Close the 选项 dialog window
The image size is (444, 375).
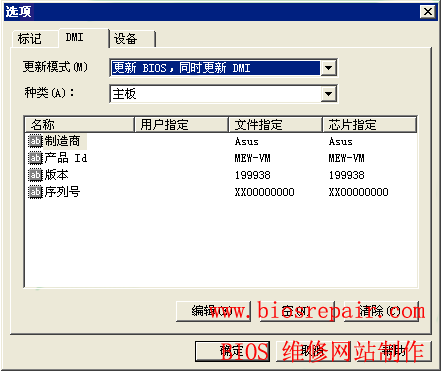pyautogui.click(x=428, y=12)
